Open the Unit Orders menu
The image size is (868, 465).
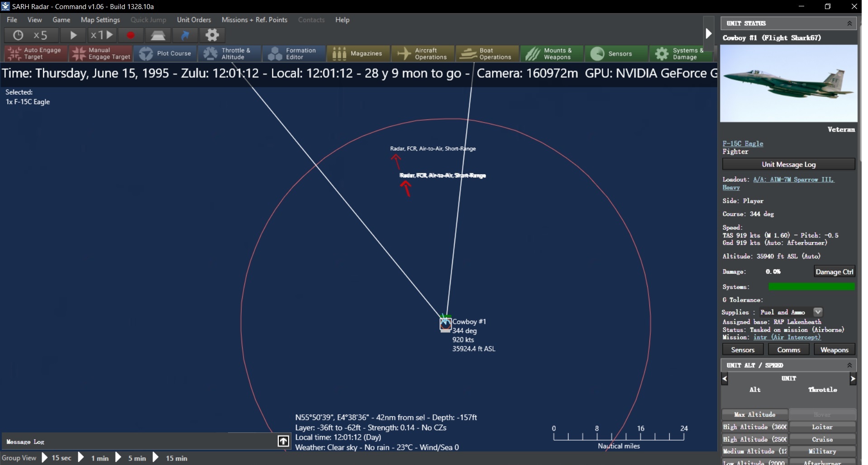pos(194,20)
